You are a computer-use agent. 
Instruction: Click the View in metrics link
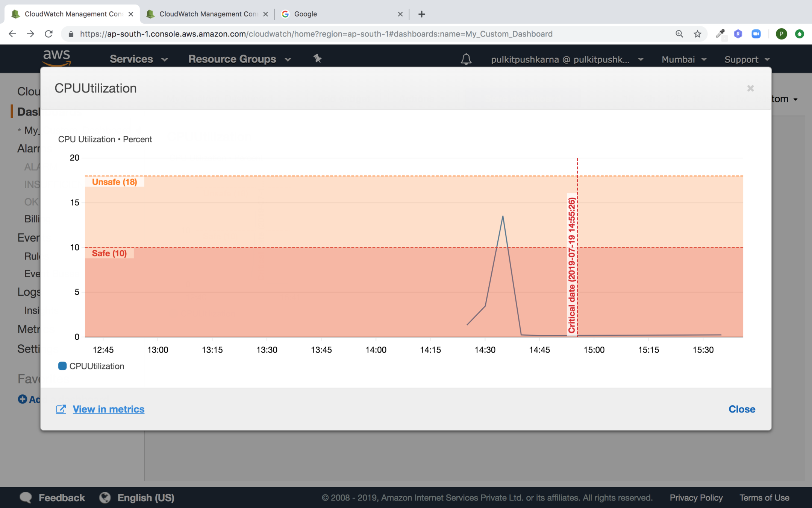pyautogui.click(x=108, y=409)
